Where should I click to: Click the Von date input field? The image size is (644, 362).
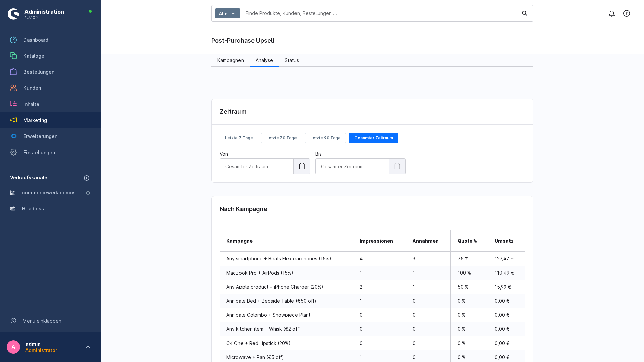click(x=257, y=167)
